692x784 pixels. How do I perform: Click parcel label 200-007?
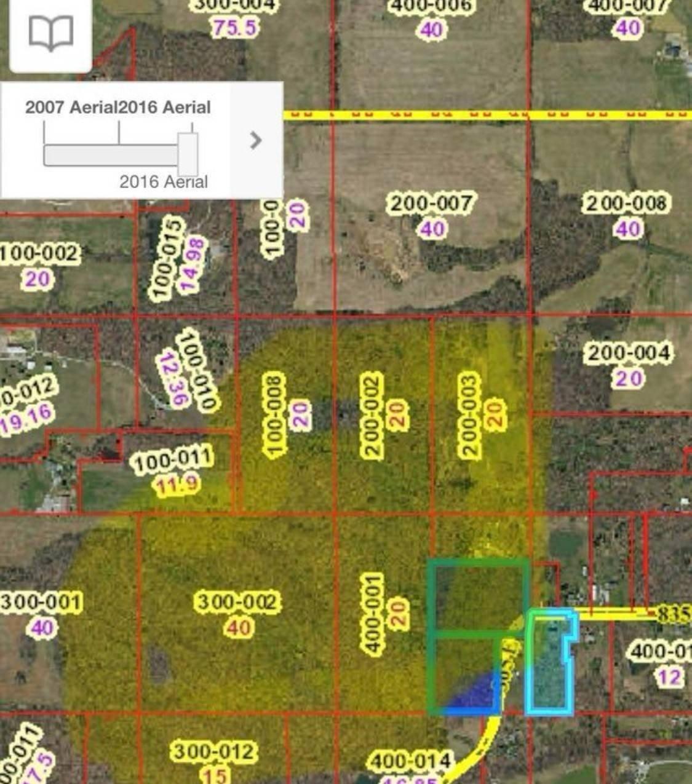[432, 204]
